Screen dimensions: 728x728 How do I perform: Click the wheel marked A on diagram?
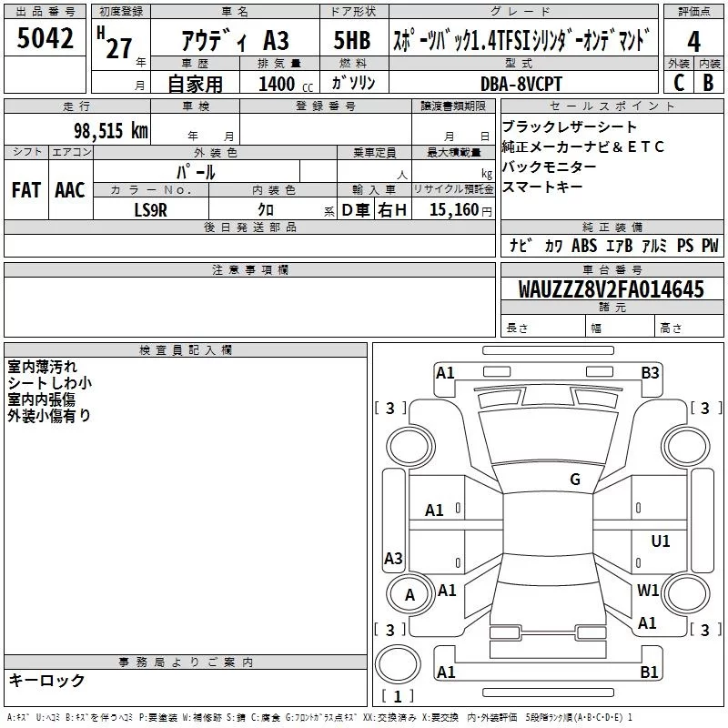(x=409, y=594)
